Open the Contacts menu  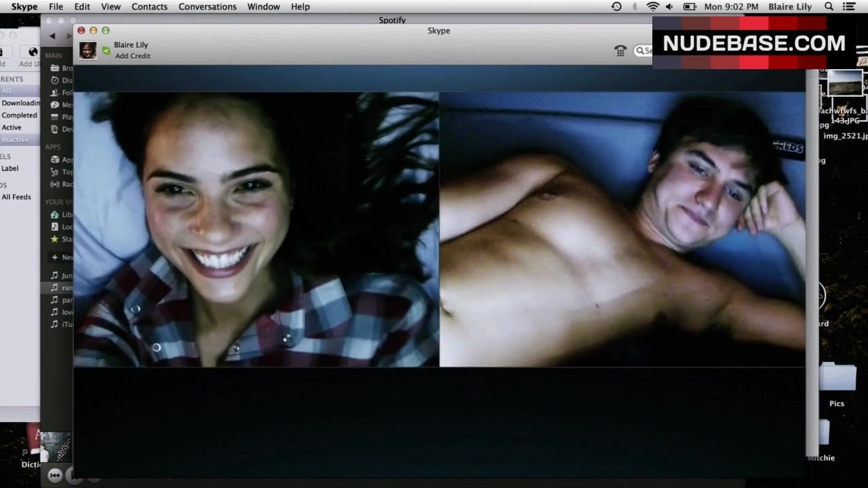point(149,7)
